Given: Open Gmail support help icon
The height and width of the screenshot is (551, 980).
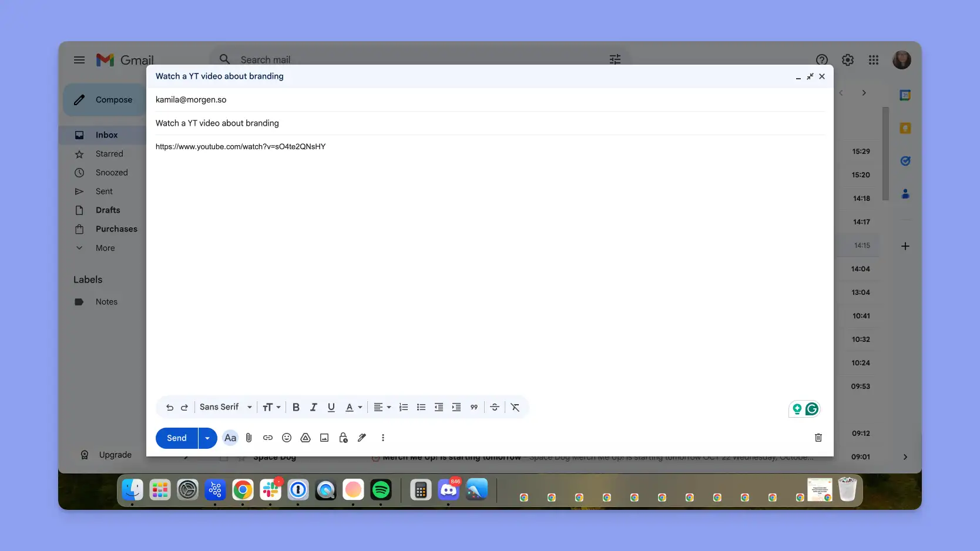Looking at the screenshot, I should [x=822, y=60].
